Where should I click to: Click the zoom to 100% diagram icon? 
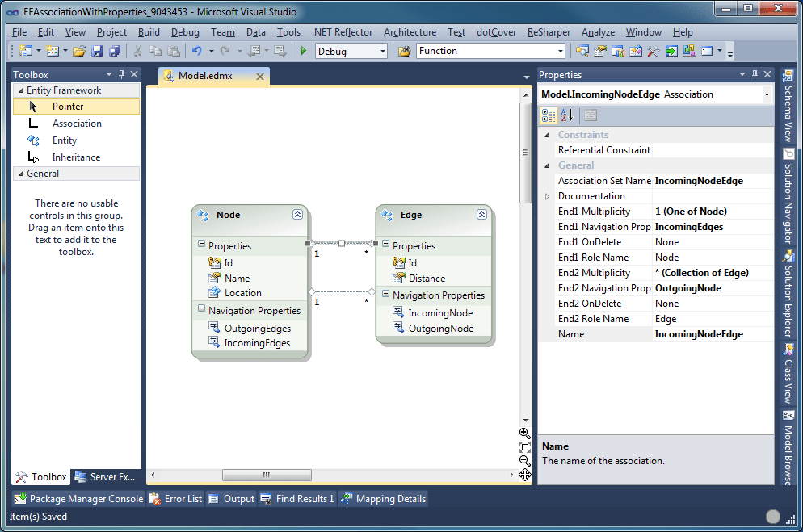[x=524, y=447]
